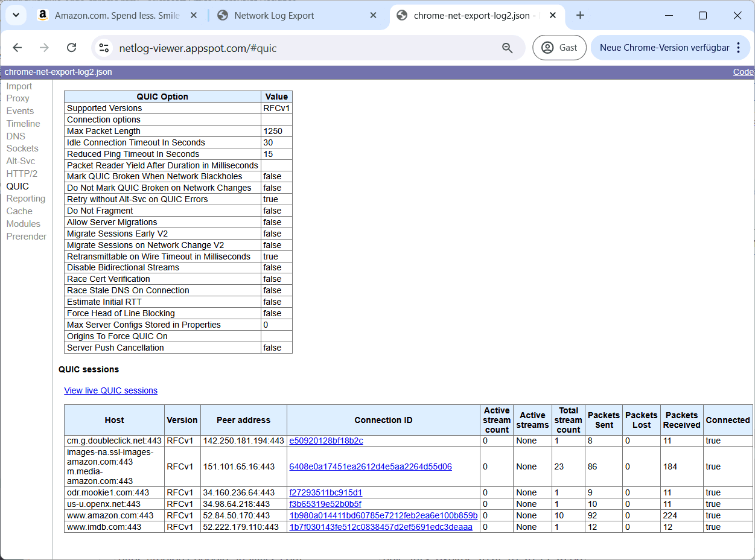Viewport: 755px width, 560px height.
Task: Open connection ID e50920128bf18b2c link
Action: [x=326, y=441]
